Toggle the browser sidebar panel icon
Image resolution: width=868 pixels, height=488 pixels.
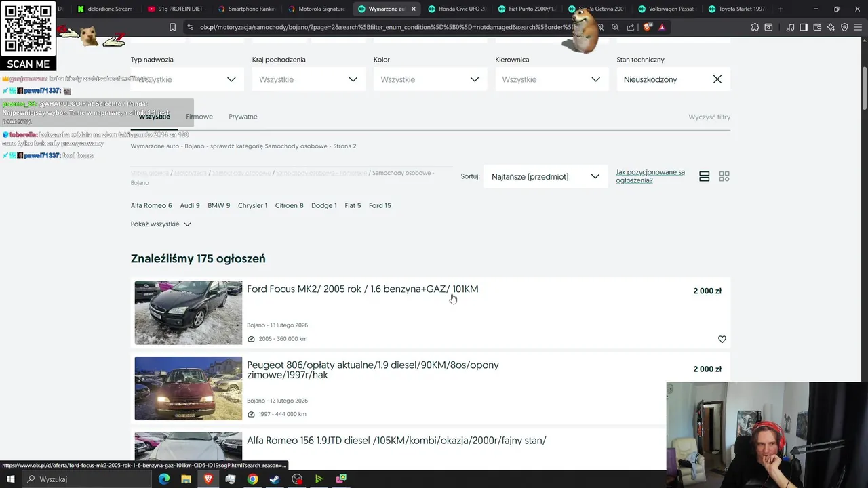coord(804,27)
